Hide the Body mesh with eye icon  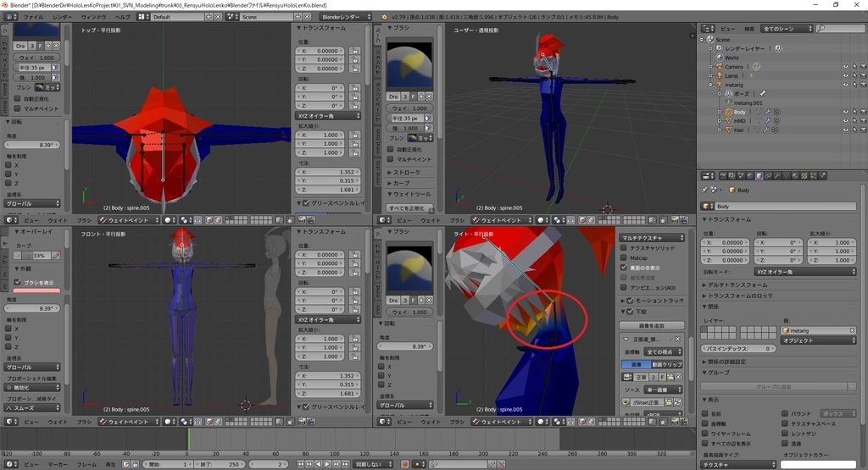point(846,112)
